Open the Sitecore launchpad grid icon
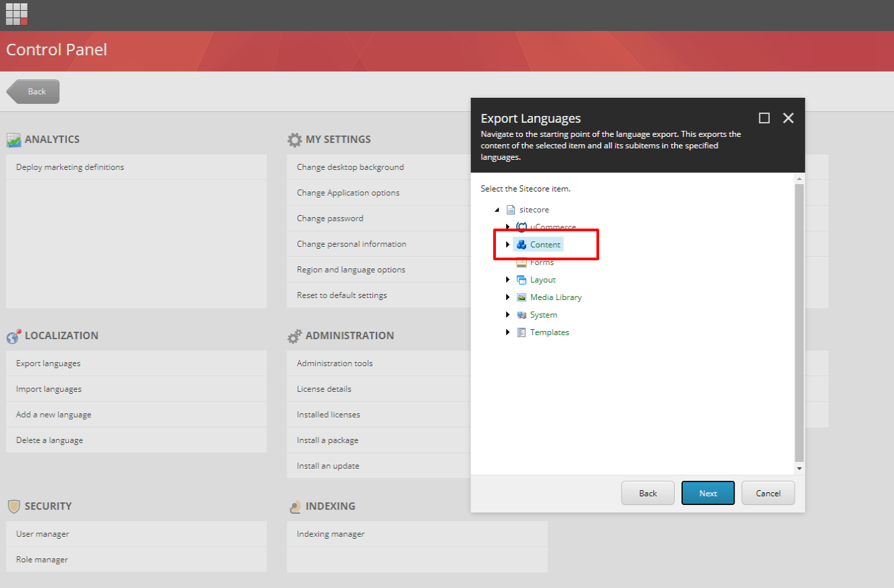 click(17, 14)
